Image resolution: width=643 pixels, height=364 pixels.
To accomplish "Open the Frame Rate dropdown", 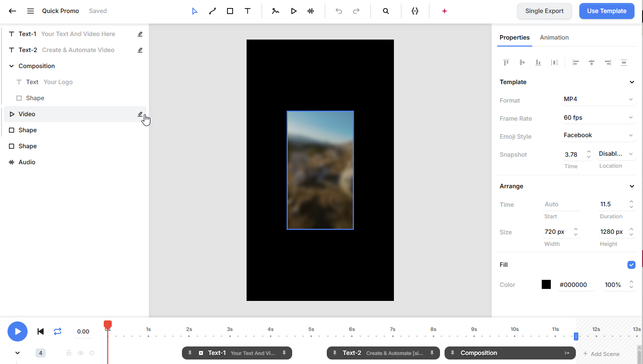I will pos(598,118).
